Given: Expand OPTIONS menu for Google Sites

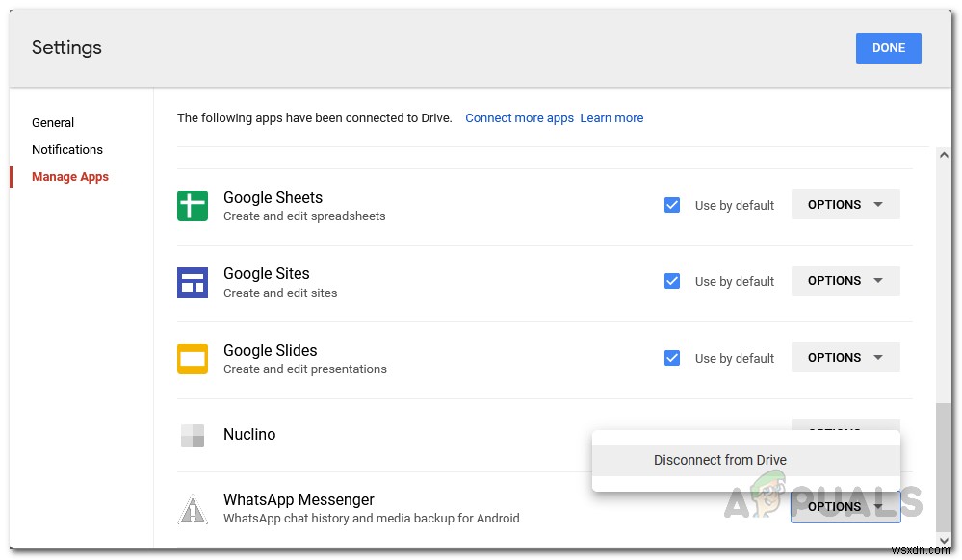Looking at the screenshot, I should click(x=845, y=281).
